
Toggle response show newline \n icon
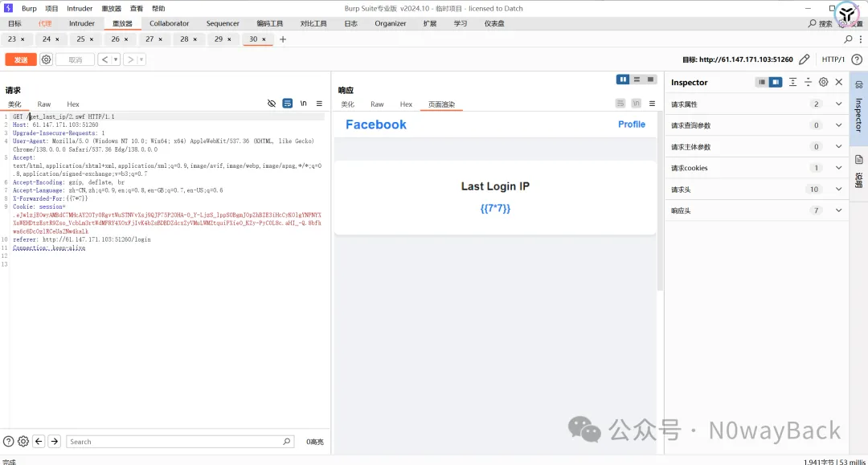coord(637,104)
